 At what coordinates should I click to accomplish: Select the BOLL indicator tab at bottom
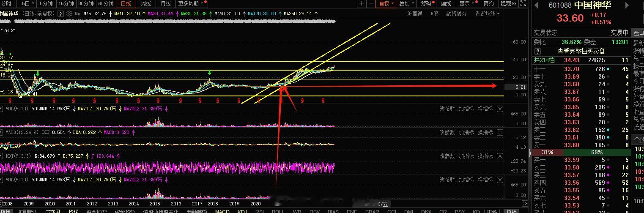(277, 210)
